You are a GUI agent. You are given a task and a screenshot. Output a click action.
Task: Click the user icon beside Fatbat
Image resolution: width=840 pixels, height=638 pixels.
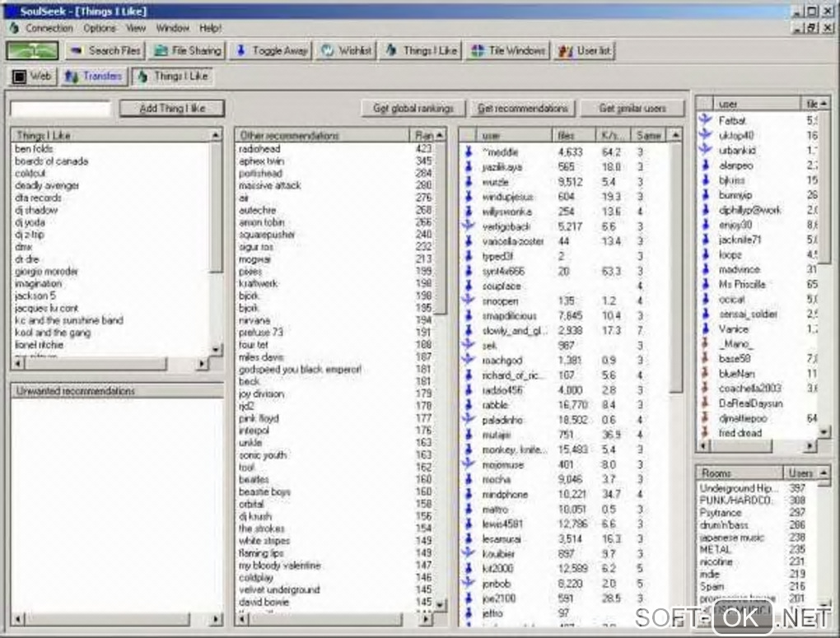click(x=704, y=120)
